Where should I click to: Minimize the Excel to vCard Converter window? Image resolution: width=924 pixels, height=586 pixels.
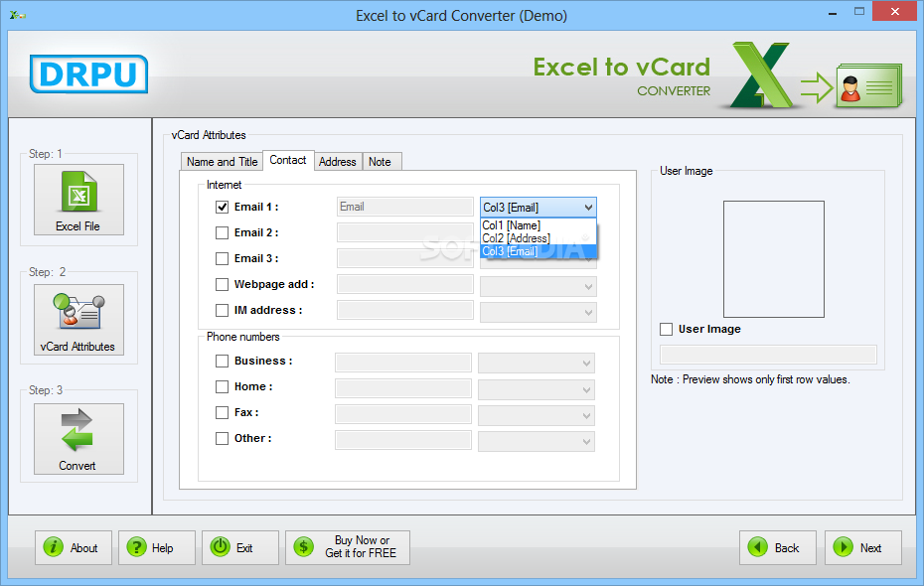pyautogui.click(x=833, y=12)
